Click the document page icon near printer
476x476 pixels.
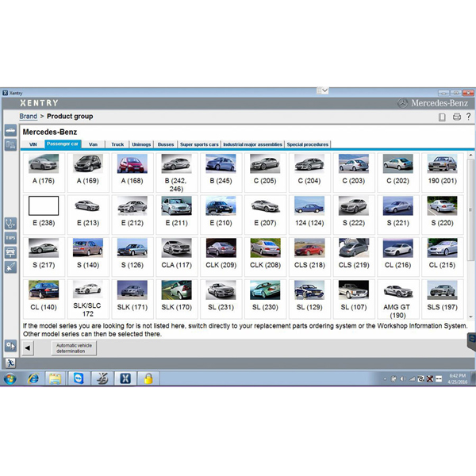tap(443, 117)
